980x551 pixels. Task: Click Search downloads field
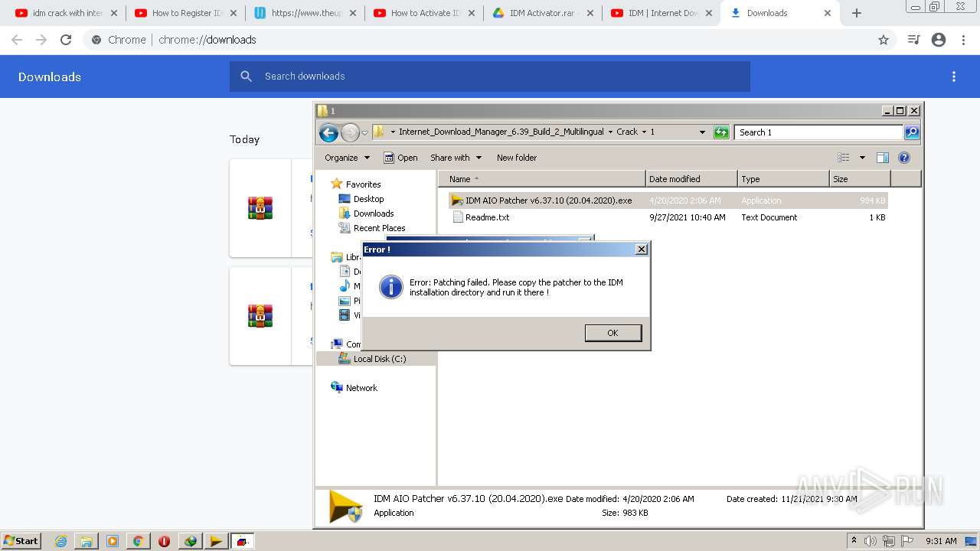click(490, 77)
